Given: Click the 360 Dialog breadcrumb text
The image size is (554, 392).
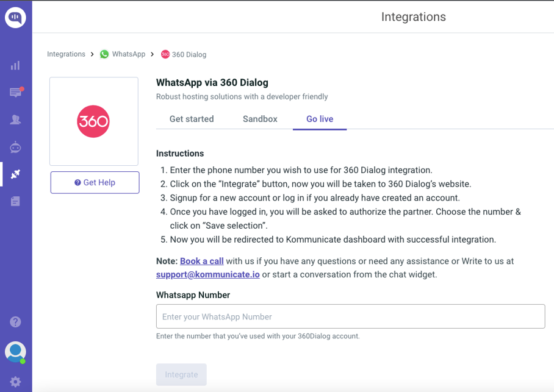Looking at the screenshot, I should [189, 54].
